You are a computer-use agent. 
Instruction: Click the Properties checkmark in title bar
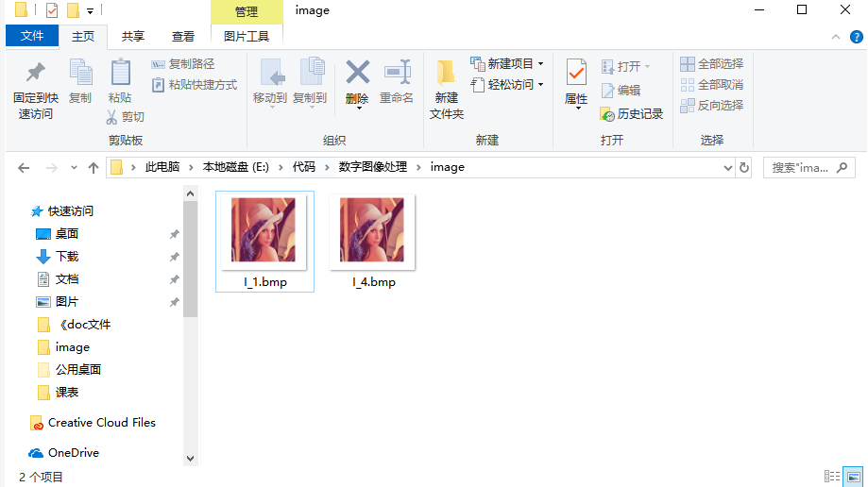coord(52,10)
